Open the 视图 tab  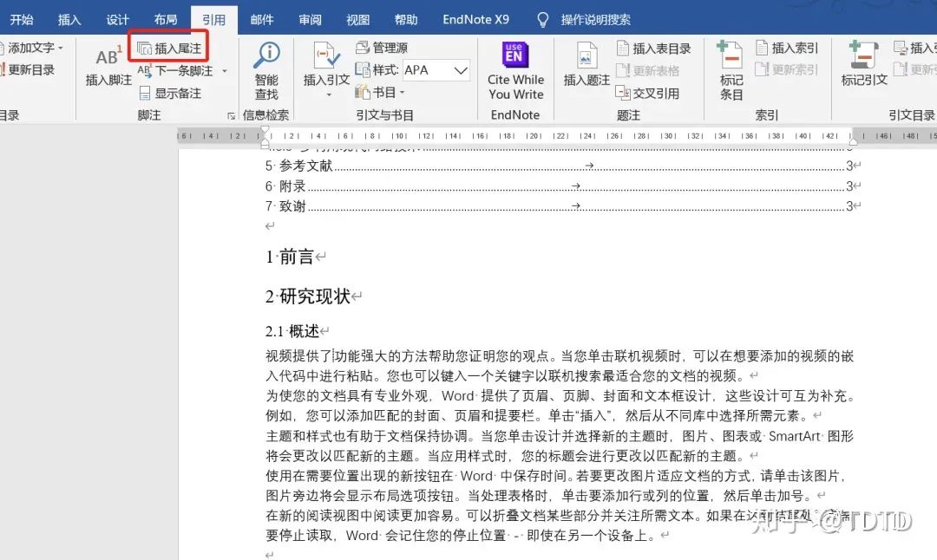(x=358, y=20)
